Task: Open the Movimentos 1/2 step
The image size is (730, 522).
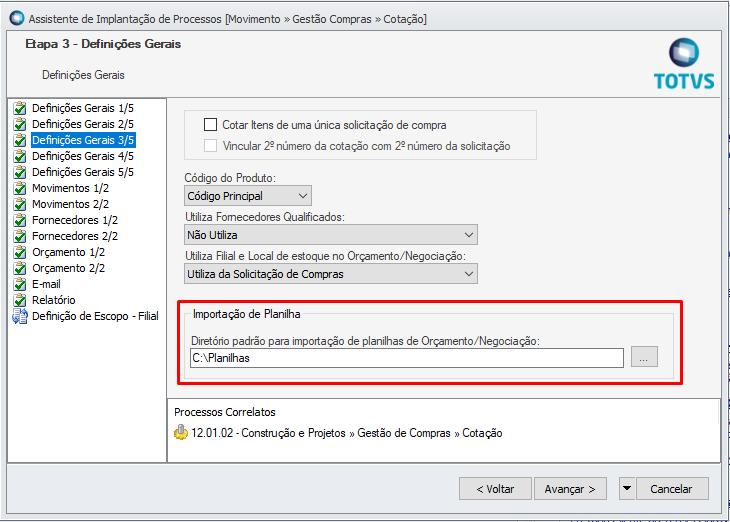Action: click(70, 188)
